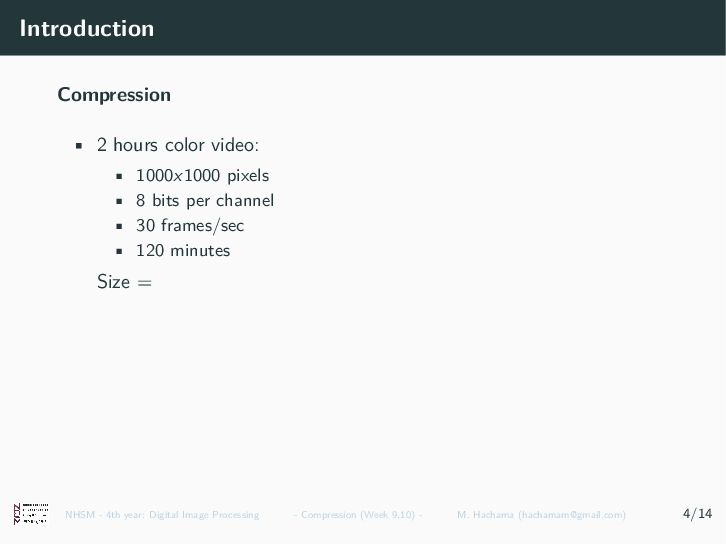Image resolution: width=726 pixels, height=544 pixels.
Task: Select the 'Introduction' slide title
Action: point(87,29)
